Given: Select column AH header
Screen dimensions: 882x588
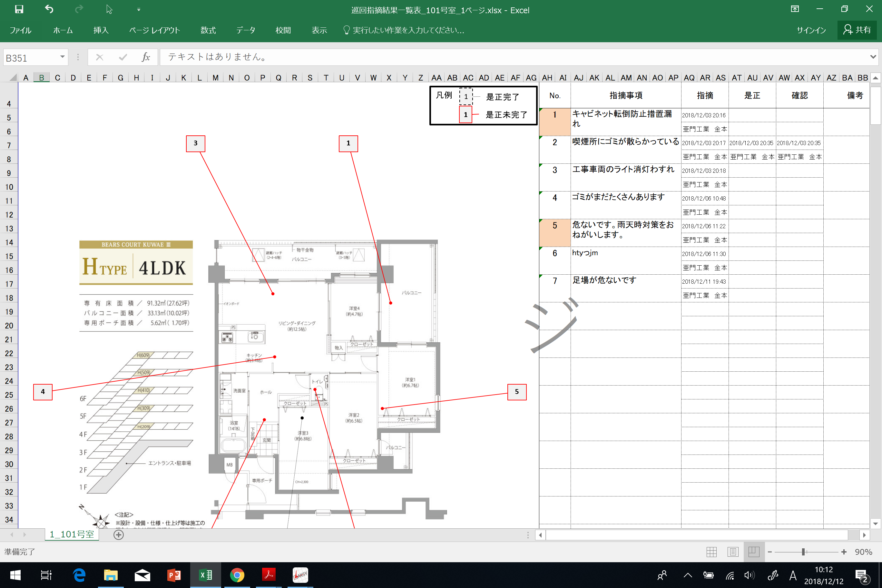Looking at the screenshot, I should click(547, 78).
